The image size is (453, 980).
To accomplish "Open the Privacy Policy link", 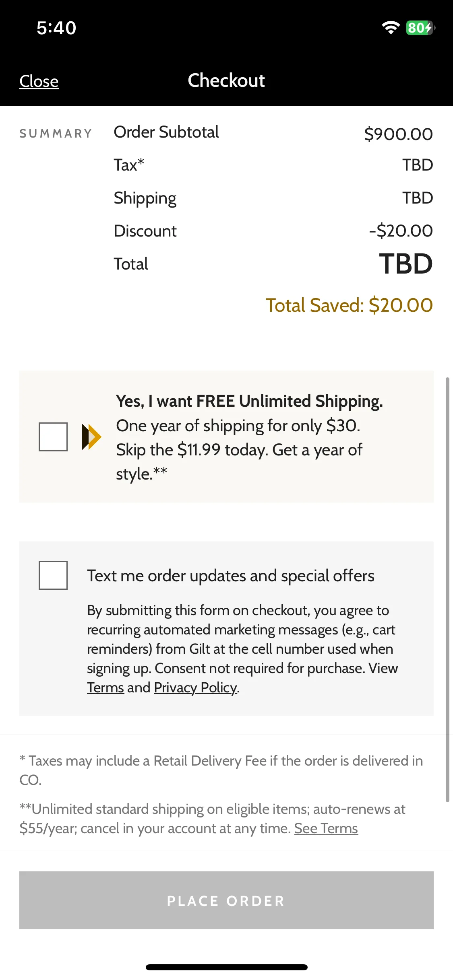I will pos(196,688).
